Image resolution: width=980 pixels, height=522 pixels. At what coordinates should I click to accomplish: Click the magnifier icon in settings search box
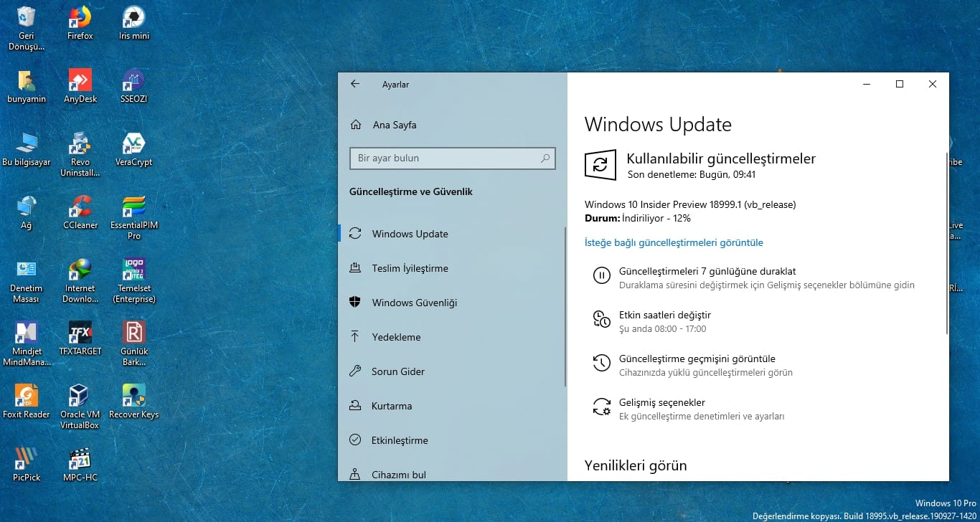click(546, 158)
